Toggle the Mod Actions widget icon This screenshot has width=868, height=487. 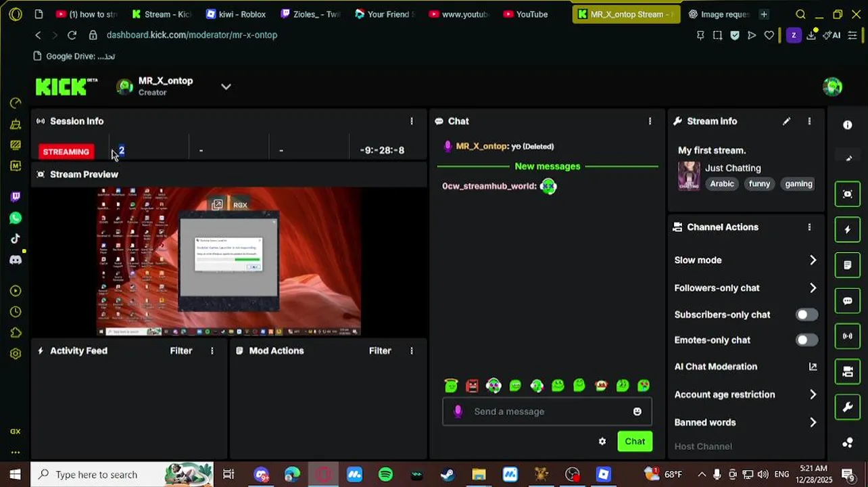coord(848,265)
